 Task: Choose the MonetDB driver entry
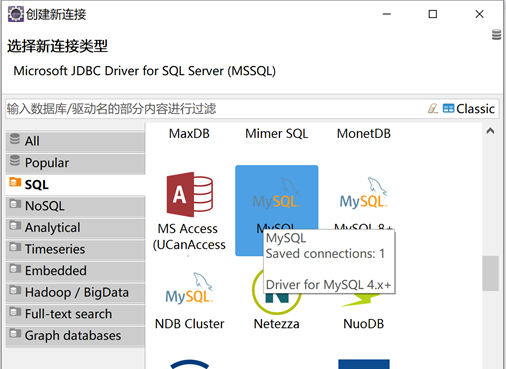click(x=364, y=134)
